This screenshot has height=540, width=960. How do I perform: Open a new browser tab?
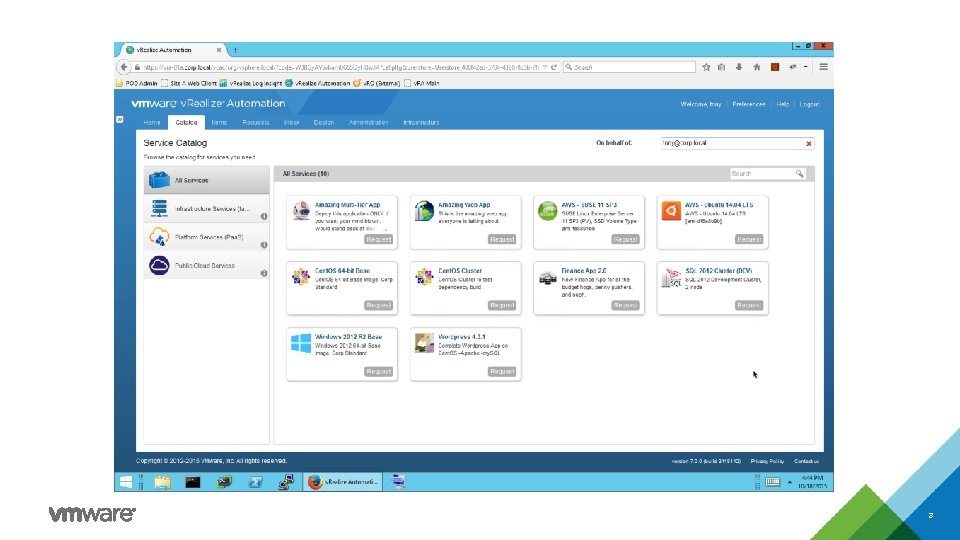[x=235, y=50]
